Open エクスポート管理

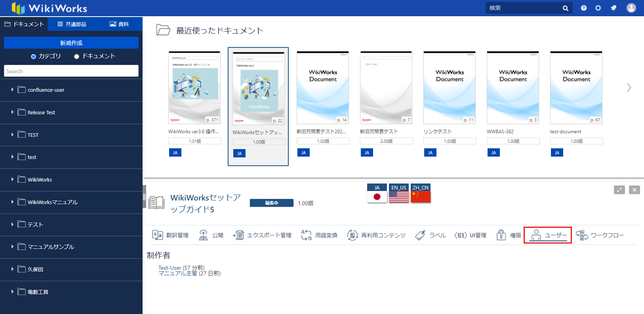[262, 235]
